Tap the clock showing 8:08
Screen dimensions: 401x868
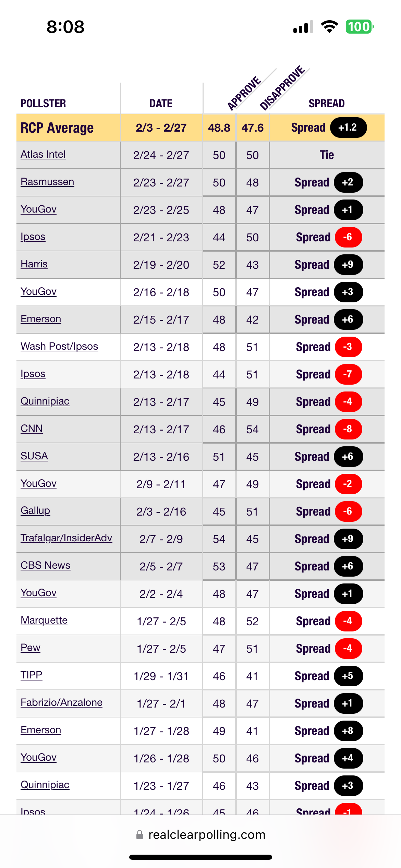(x=65, y=27)
